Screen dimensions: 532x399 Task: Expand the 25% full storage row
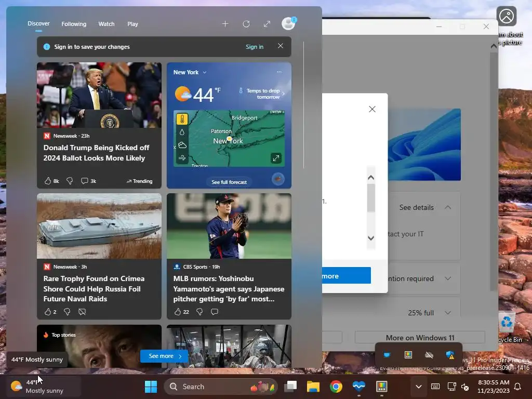coord(447,312)
